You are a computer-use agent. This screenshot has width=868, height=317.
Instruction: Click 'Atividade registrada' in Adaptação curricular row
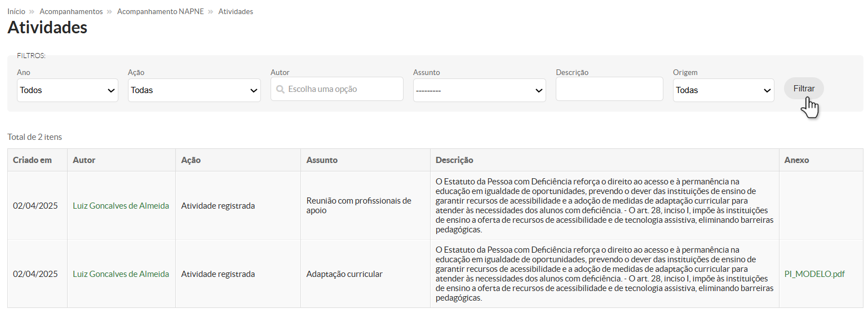[x=218, y=274]
